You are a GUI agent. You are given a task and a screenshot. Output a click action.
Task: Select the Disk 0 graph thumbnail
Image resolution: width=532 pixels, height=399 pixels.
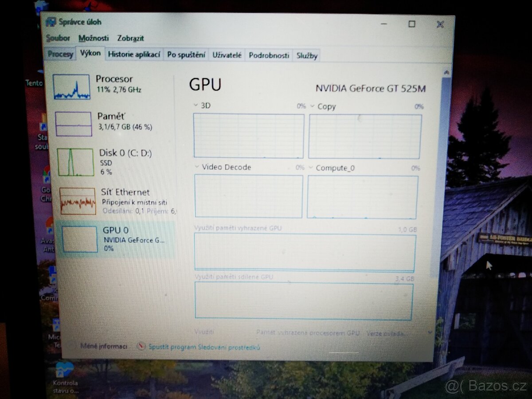[75, 162]
